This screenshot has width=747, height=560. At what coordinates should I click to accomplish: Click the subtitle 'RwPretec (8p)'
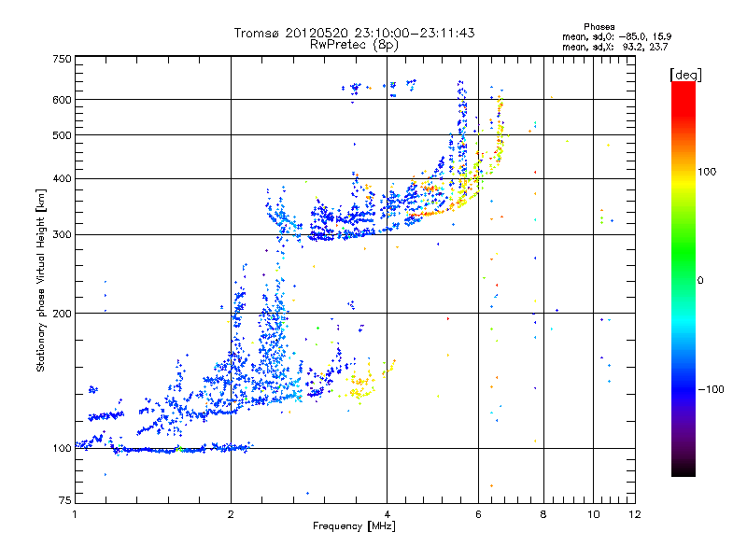click(354, 45)
